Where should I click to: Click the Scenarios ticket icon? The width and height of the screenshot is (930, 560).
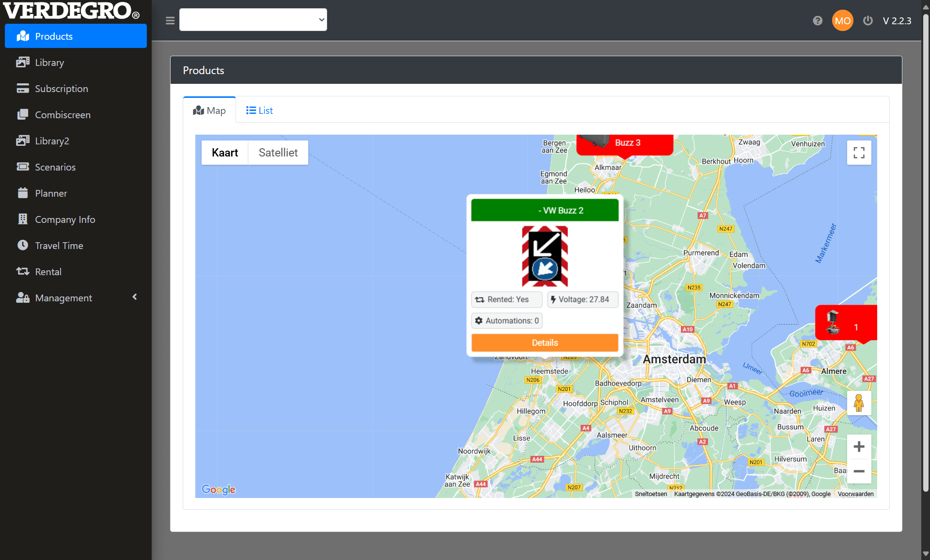click(23, 167)
